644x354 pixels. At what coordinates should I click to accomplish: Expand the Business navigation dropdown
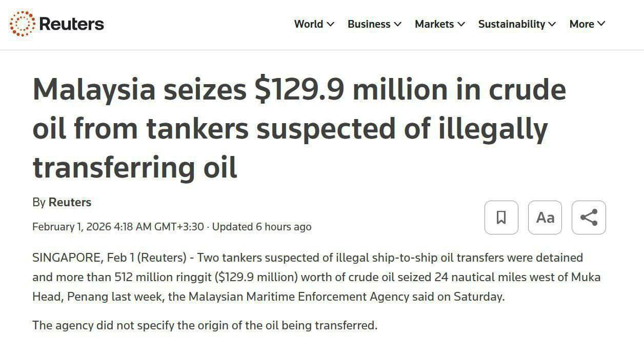pos(399,24)
